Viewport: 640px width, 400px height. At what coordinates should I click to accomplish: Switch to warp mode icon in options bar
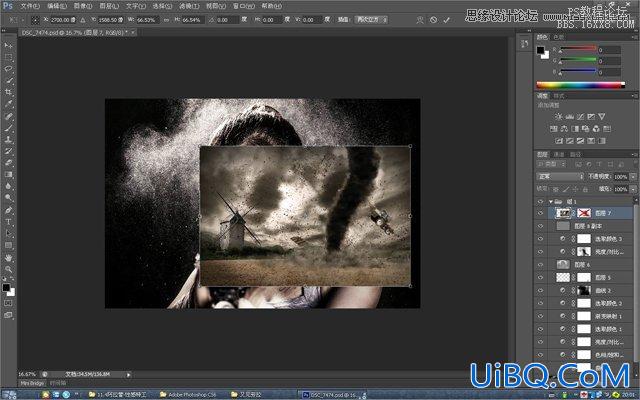pos(420,20)
